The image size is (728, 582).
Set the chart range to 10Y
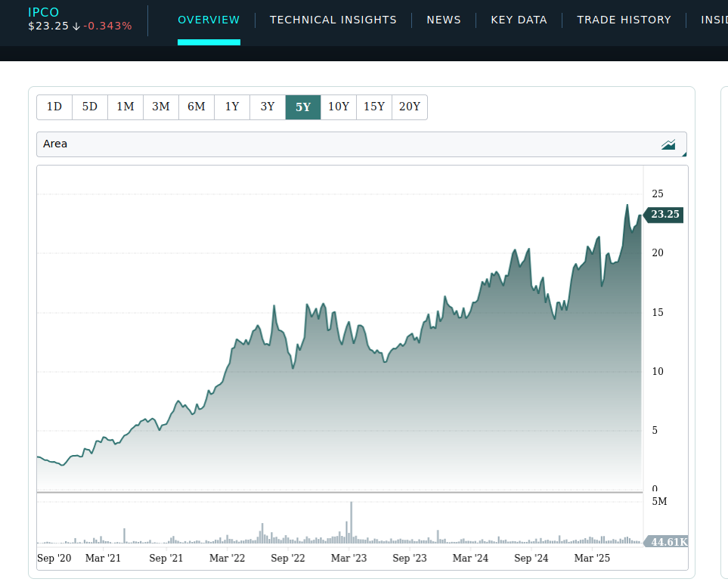click(339, 107)
